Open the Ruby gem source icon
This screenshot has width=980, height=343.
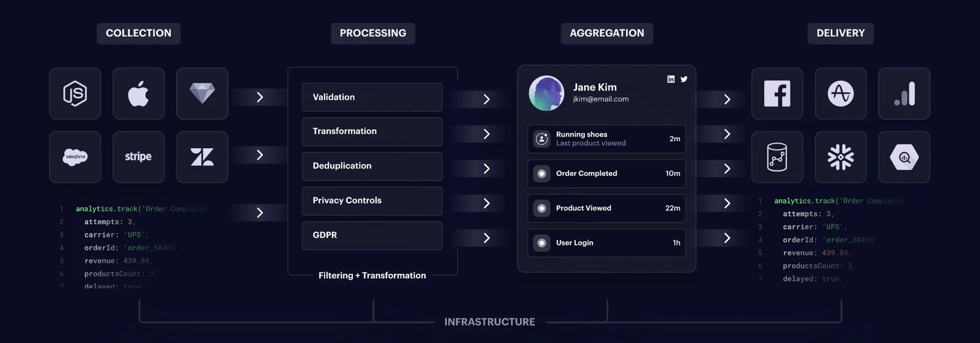pos(202,94)
